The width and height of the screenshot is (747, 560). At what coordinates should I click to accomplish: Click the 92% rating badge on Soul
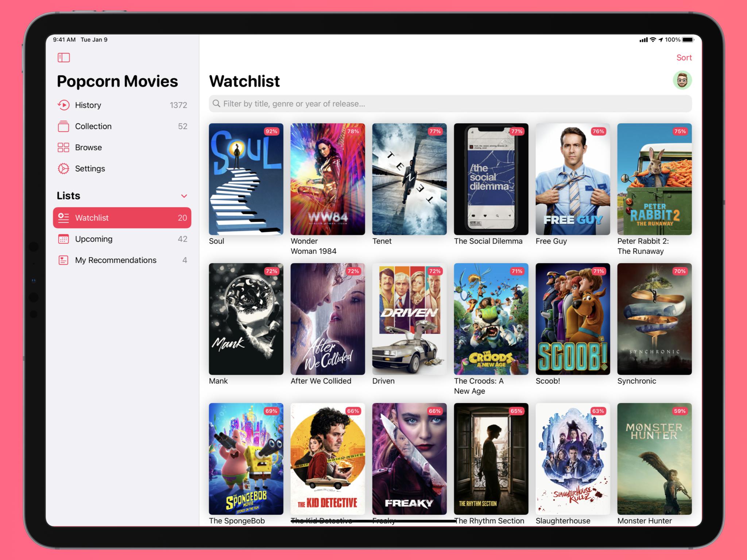tap(271, 131)
